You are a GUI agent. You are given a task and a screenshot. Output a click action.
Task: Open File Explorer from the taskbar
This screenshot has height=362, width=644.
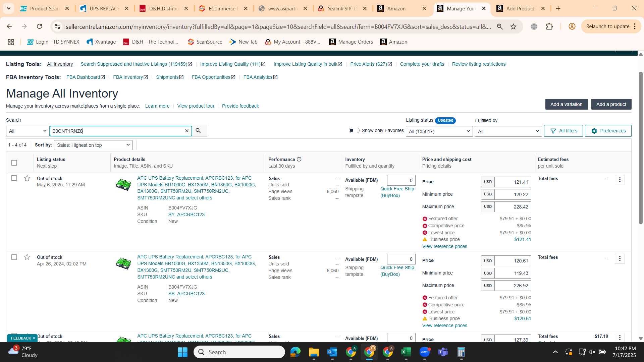[314, 352]
